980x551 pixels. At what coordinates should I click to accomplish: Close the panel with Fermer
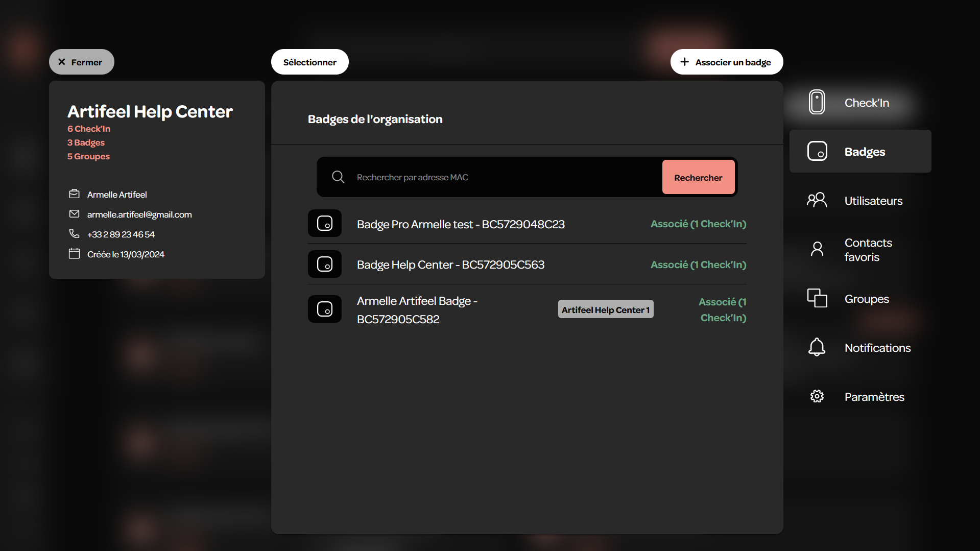tap(82, 62)
